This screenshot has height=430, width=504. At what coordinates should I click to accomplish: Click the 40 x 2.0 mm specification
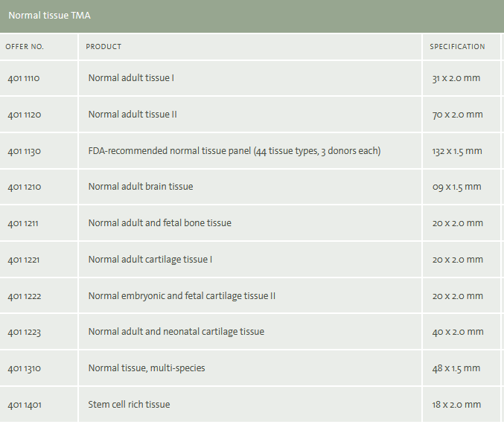coord(457,332)
